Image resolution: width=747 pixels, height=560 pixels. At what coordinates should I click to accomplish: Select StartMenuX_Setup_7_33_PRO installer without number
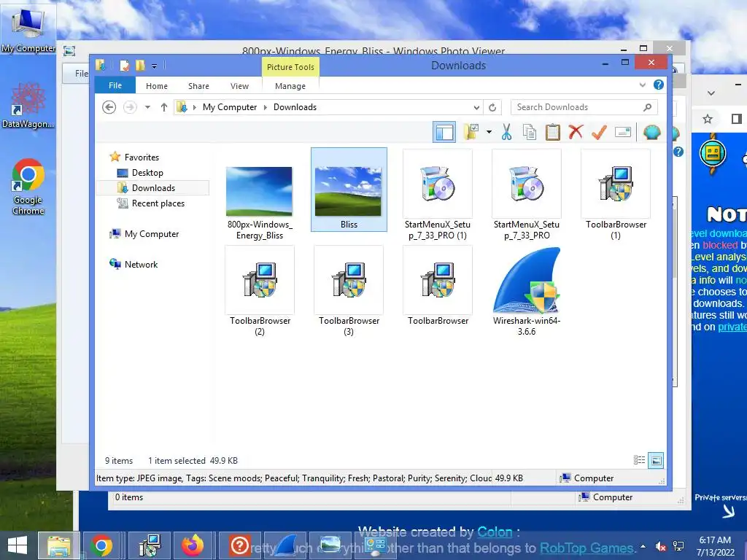pos(527,194)
